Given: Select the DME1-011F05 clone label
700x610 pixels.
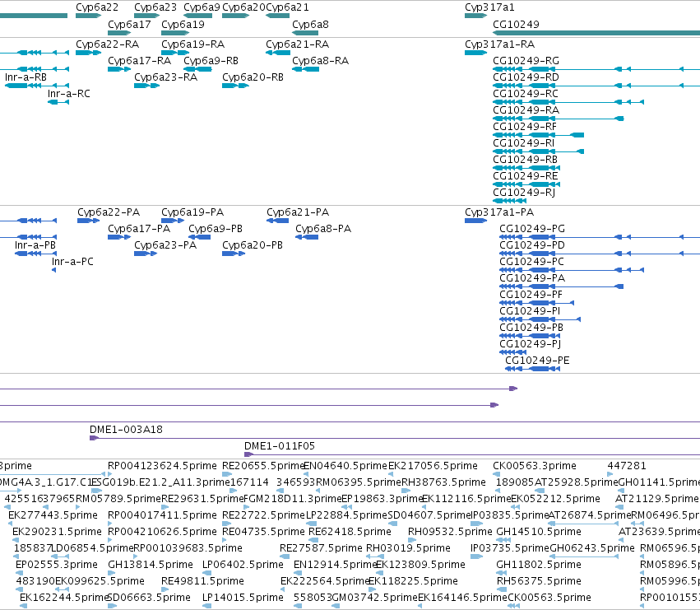Looking at the screenshot, I should coord(280,446).
